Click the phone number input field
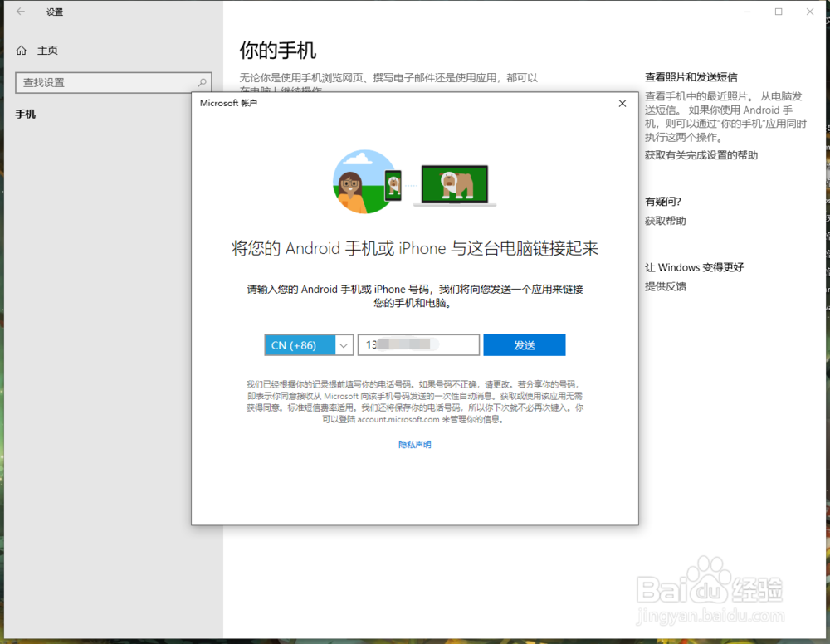Image resolution: width=830 pixels, height=644 pixels. (418, 345)
